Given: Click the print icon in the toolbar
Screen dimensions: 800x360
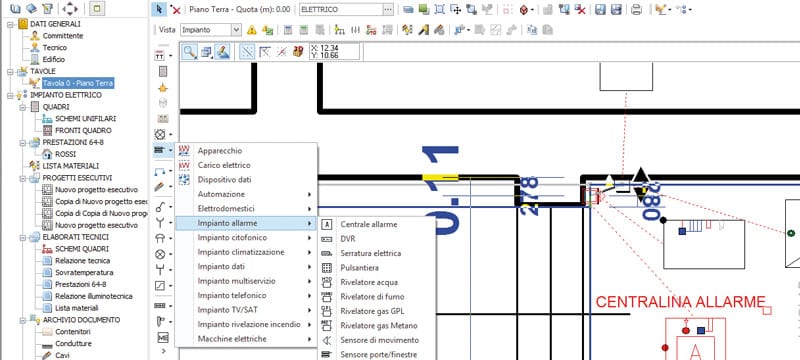Looking at the screenshot, I should click(x=636, y=9).
